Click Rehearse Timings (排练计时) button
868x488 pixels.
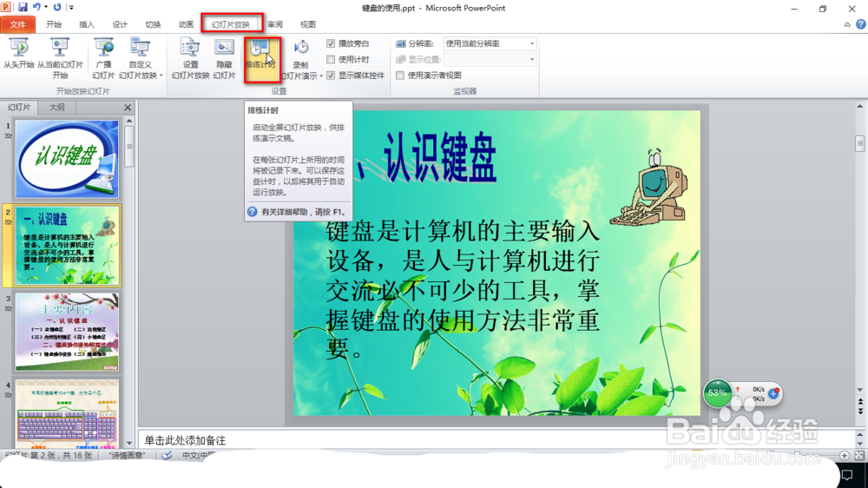pos(260,59)
